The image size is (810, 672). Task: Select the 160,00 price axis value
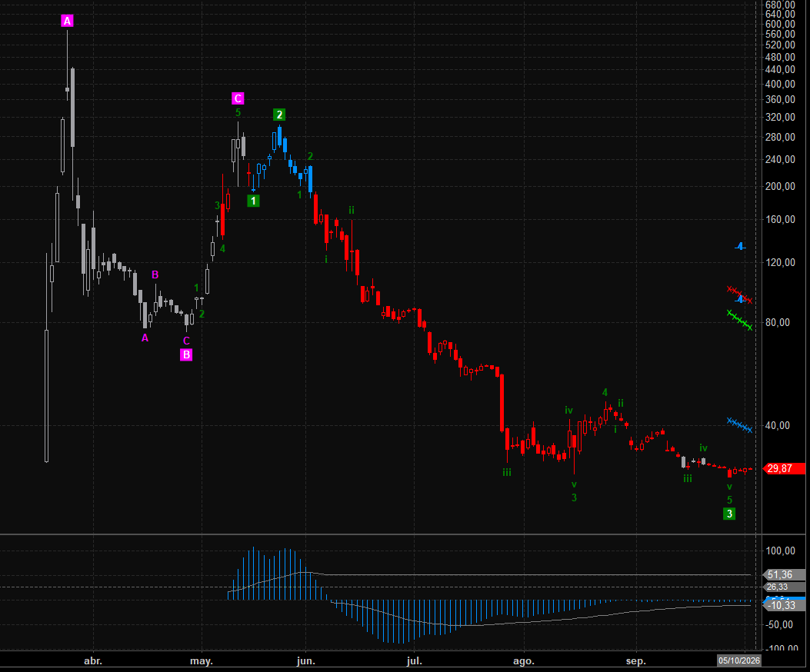coord(780,220)
